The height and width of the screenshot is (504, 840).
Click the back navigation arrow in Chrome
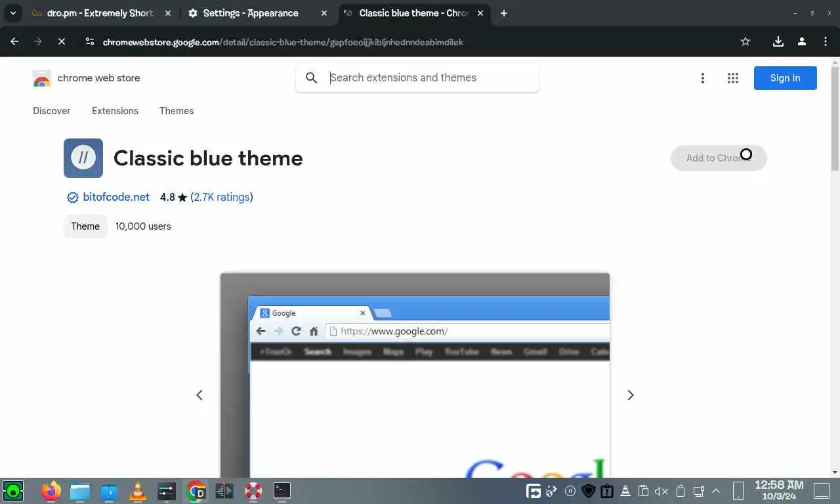point(14,41)
